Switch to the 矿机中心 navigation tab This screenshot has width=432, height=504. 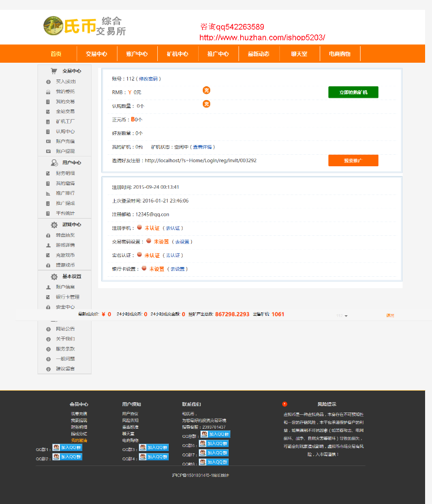click(177, 54)
